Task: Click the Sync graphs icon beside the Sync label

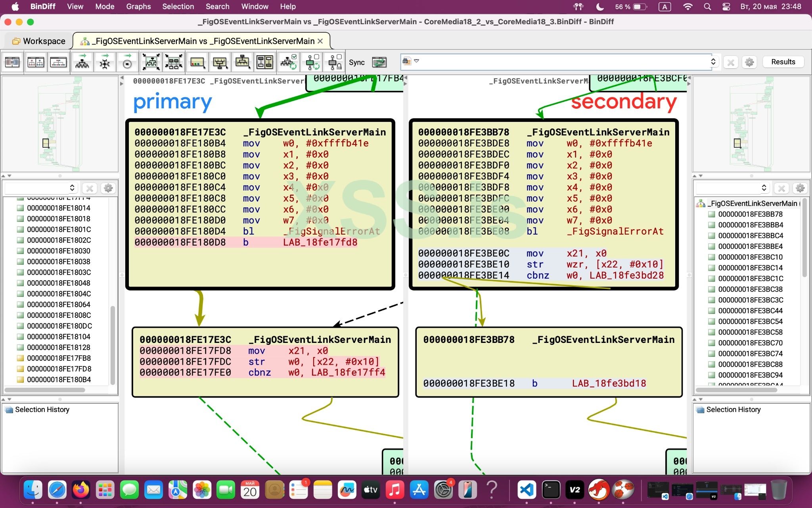Action: [379, 62]
